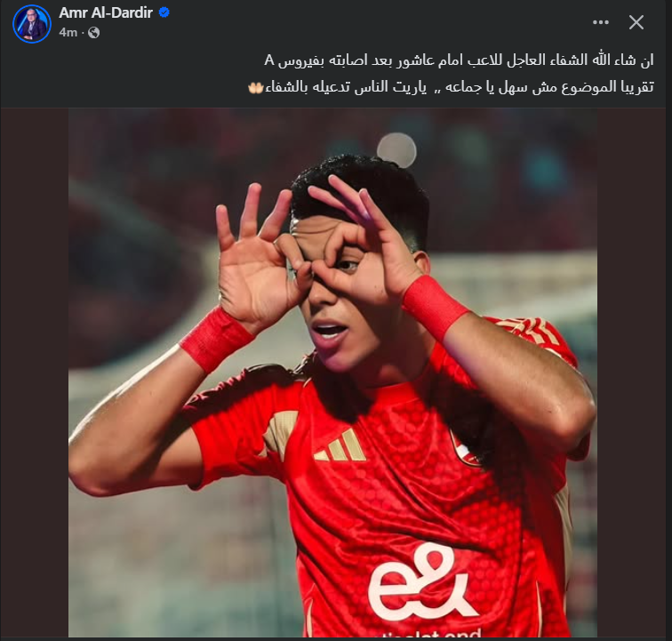Click the red wristband on the left arm
The image size is (672, 641).
[216, 339]
